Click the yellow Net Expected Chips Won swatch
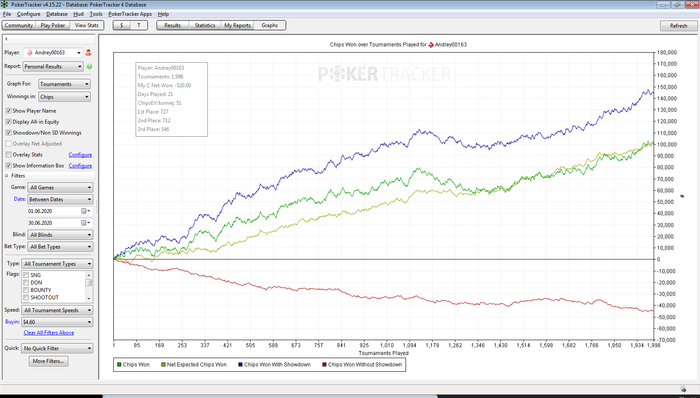 (163, 365)
